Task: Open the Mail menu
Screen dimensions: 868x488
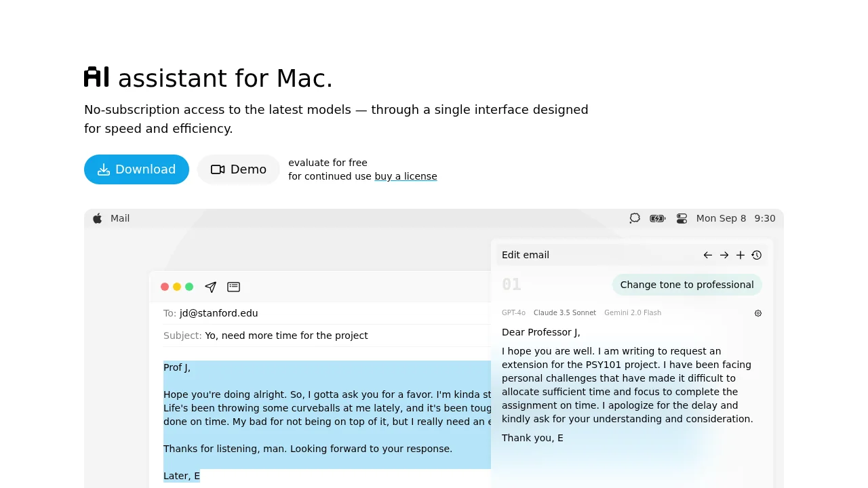Action: point(120,218)
